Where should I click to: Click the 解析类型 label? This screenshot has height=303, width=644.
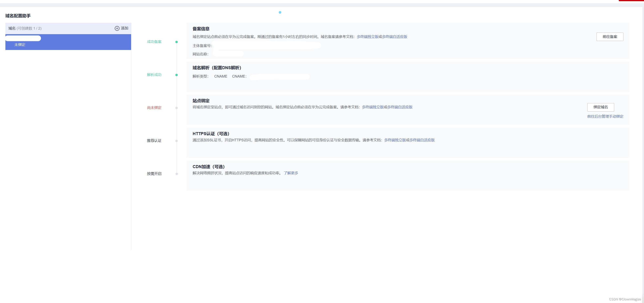coord(200,76)
